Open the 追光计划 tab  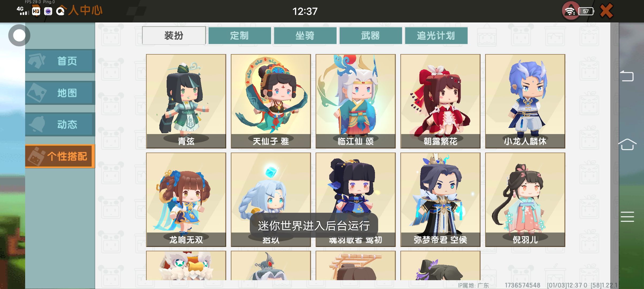[436, 36]
